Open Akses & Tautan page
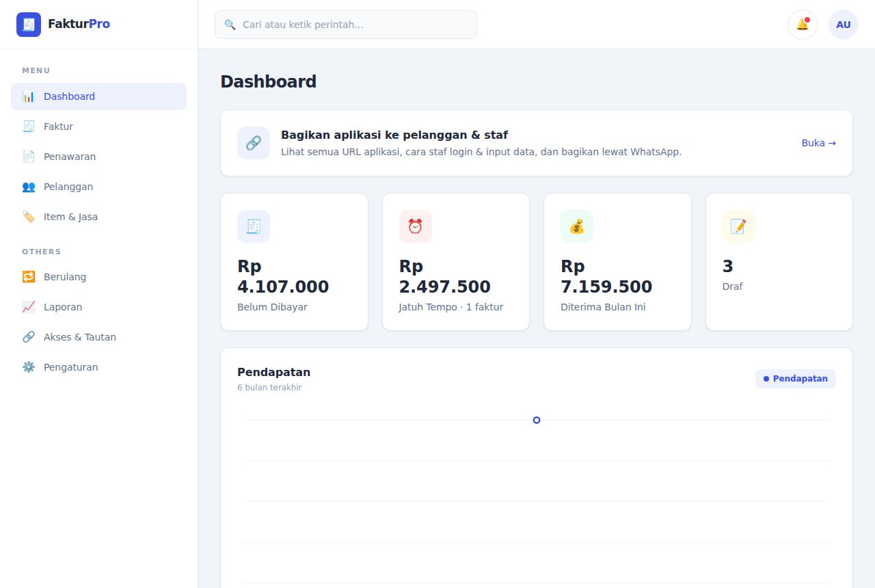The height and width of the screenshot is (588, 875). point(98,337)
